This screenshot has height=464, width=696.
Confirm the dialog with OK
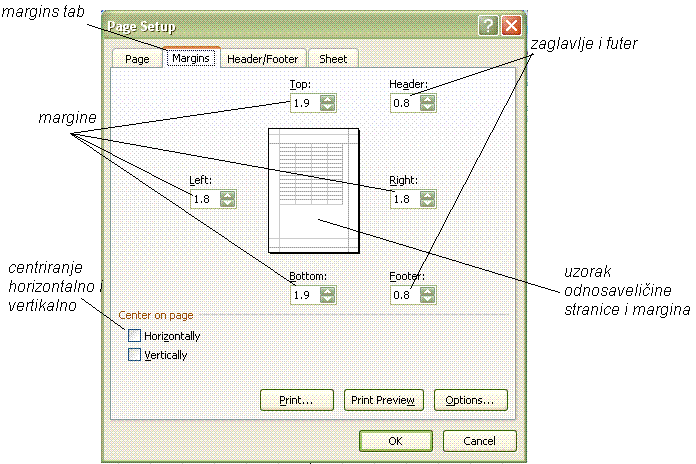(395, 440)
